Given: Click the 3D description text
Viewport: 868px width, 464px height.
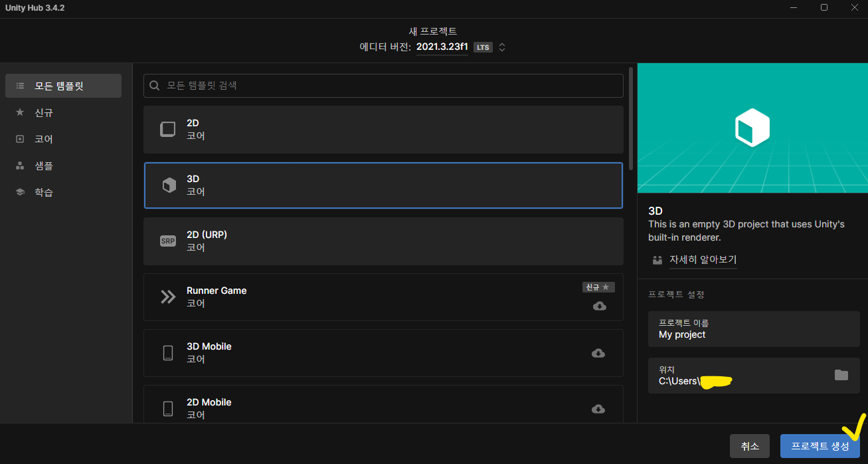Looking at the screenshot, I should point(746,231).
